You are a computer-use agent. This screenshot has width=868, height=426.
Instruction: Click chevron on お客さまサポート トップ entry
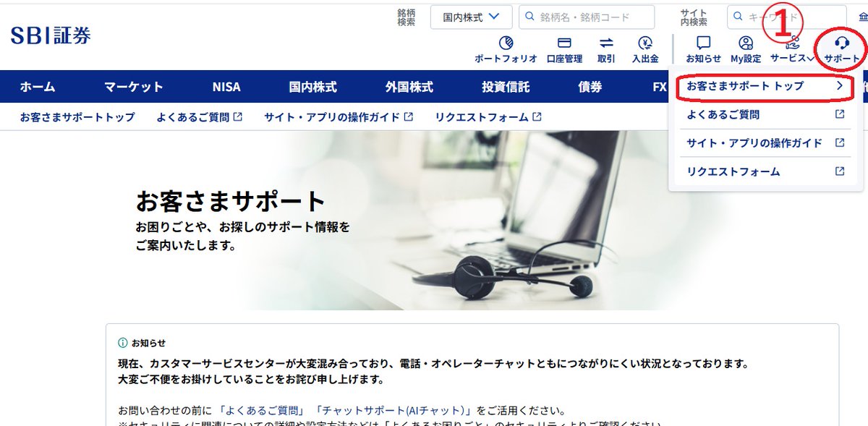840,85
